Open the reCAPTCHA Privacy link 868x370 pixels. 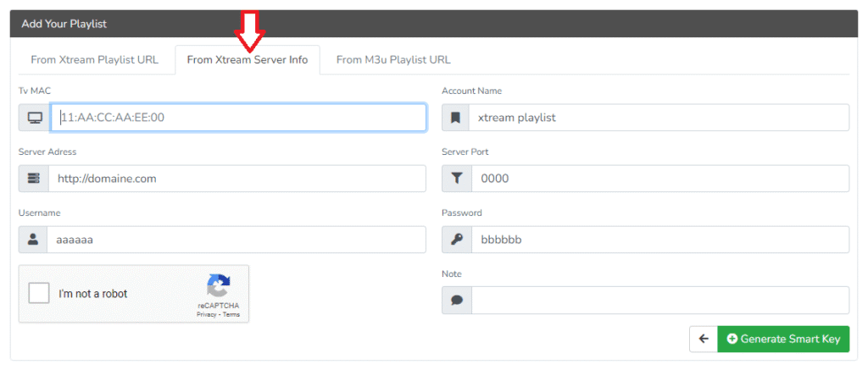coord(206,315)
